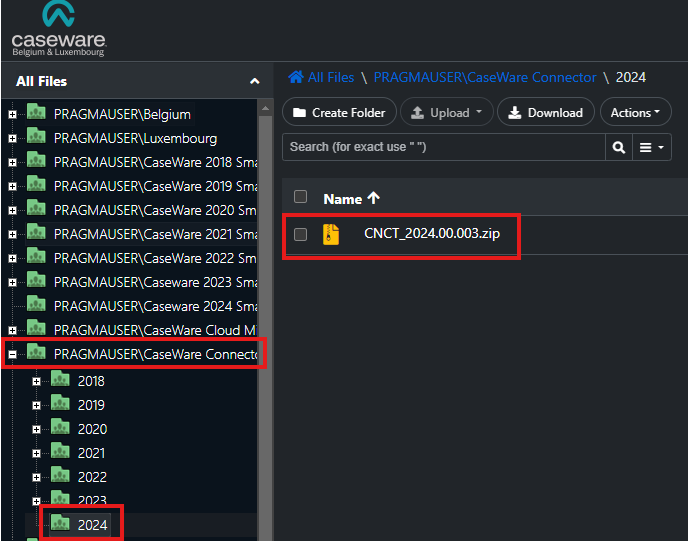
Task: Click into the search input field
Action: point(444,147)
